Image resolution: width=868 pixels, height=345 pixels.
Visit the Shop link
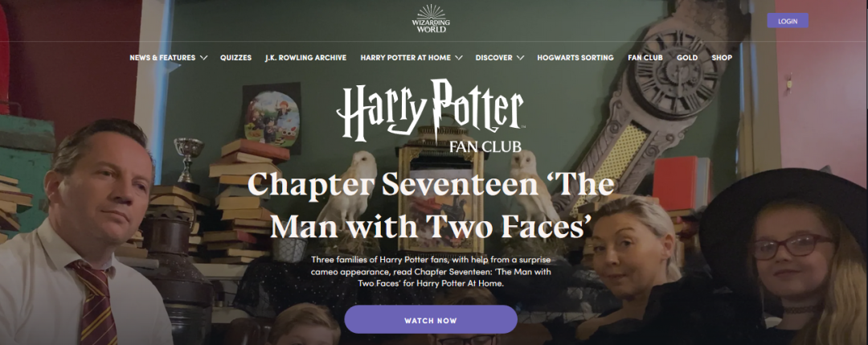pos(722,58)
